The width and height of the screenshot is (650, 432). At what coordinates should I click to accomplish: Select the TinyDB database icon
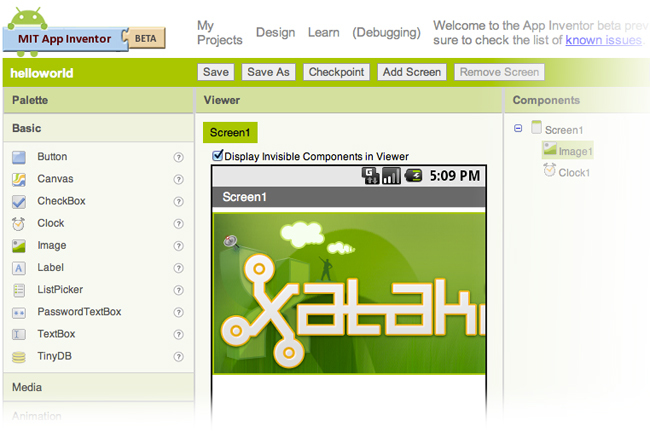(19, 357)
